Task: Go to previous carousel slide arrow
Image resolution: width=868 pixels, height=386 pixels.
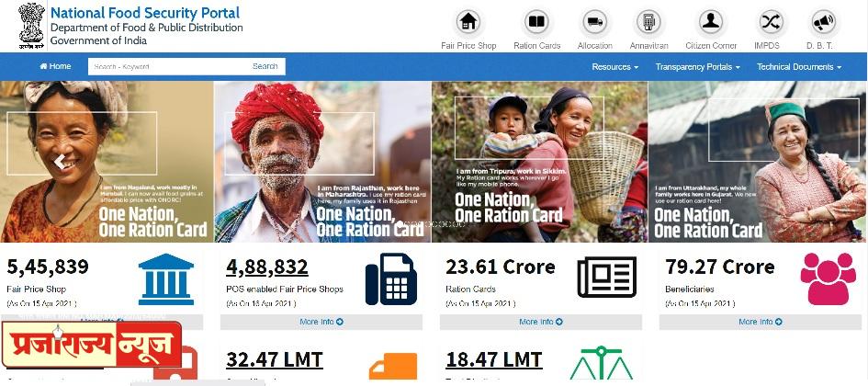Action: click(59, 162)
